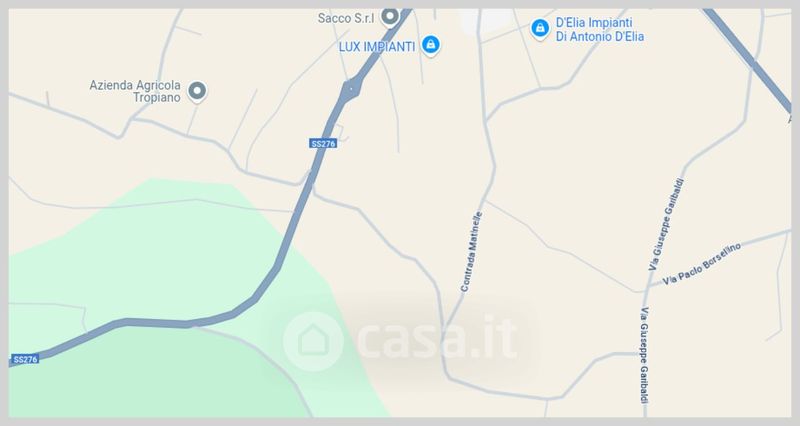Click Azienda Agricola Tropiano text label
The image size is (800, 426).
pyautogui.click(x=135, y=91)
